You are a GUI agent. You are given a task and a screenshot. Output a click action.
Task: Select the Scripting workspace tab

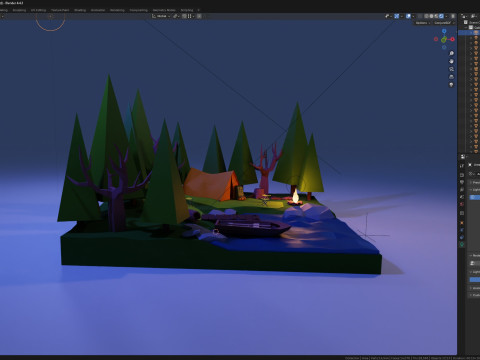(x=187, y=10)
